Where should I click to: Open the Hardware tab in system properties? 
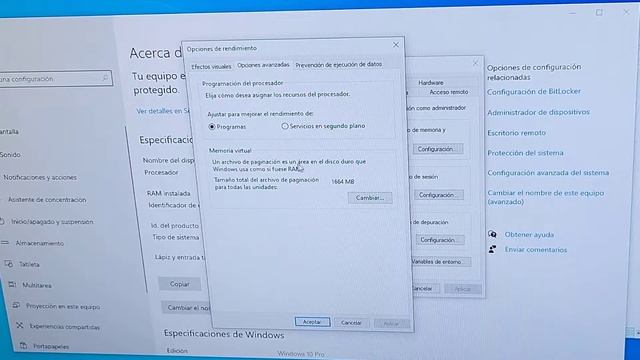[431, 82]
